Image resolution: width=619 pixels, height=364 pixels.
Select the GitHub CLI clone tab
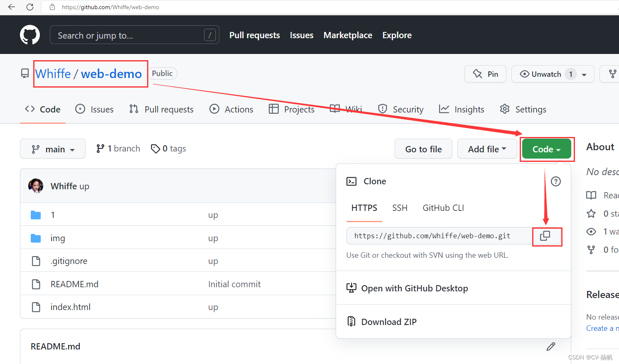(443, 208)
